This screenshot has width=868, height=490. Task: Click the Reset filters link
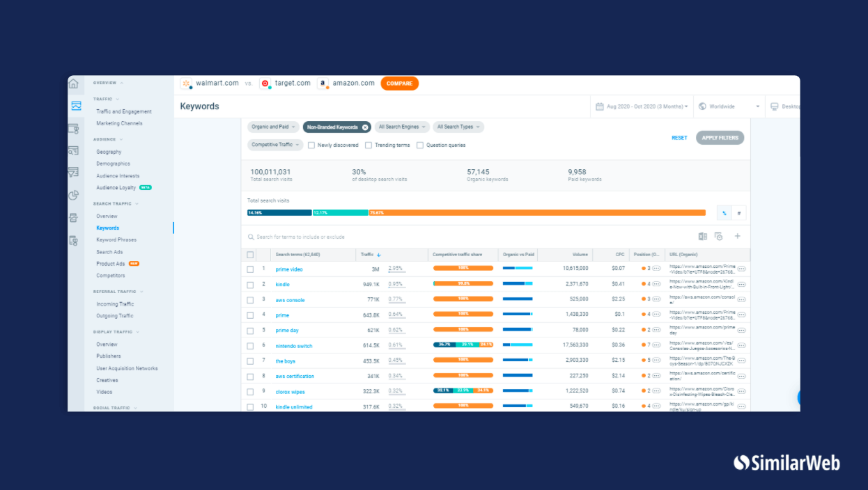679,138
